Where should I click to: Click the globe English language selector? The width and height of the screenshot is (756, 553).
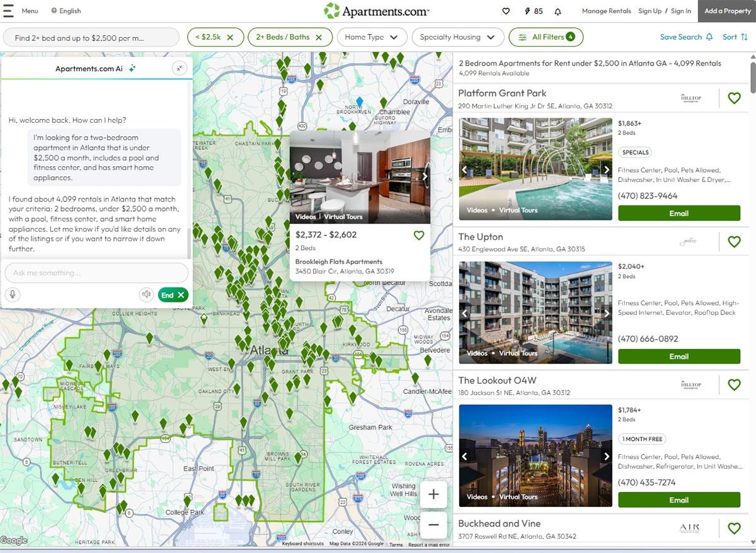point(66,11)
